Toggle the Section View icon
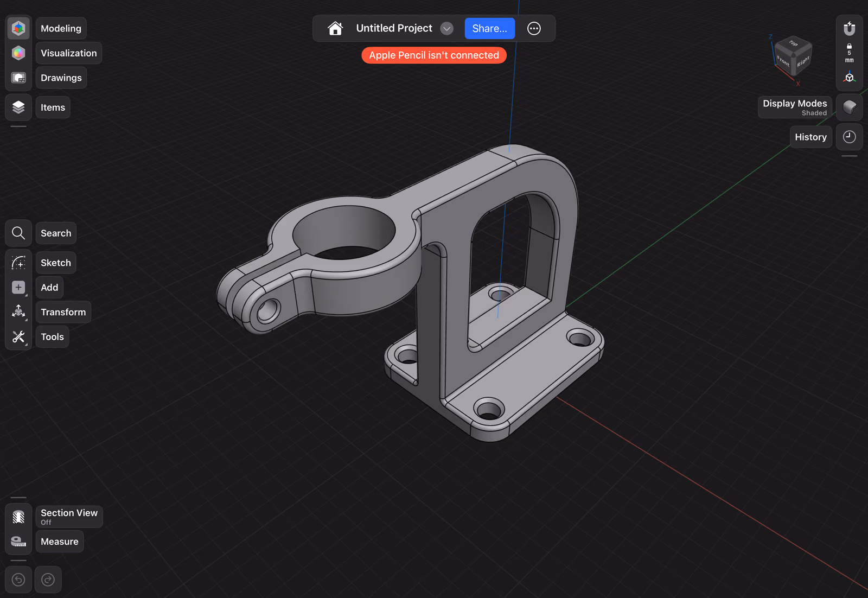868x598 pixels. click(18, 517)
